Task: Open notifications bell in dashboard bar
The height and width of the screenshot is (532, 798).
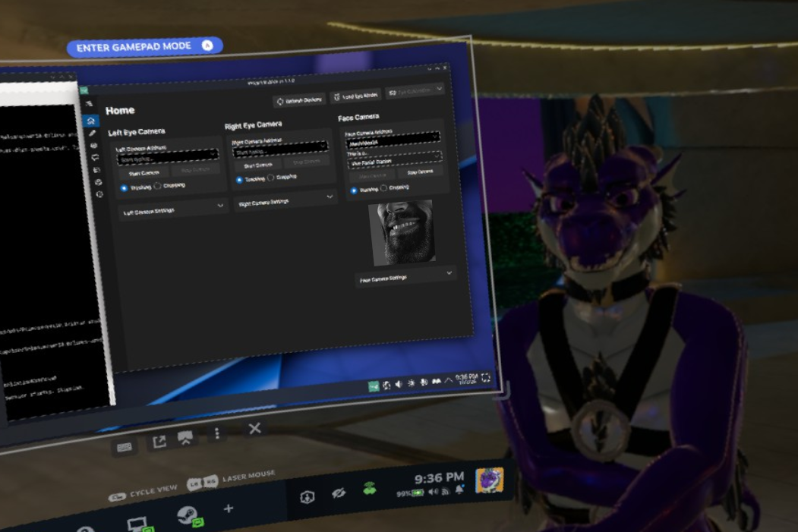Action: pos(460,489)
